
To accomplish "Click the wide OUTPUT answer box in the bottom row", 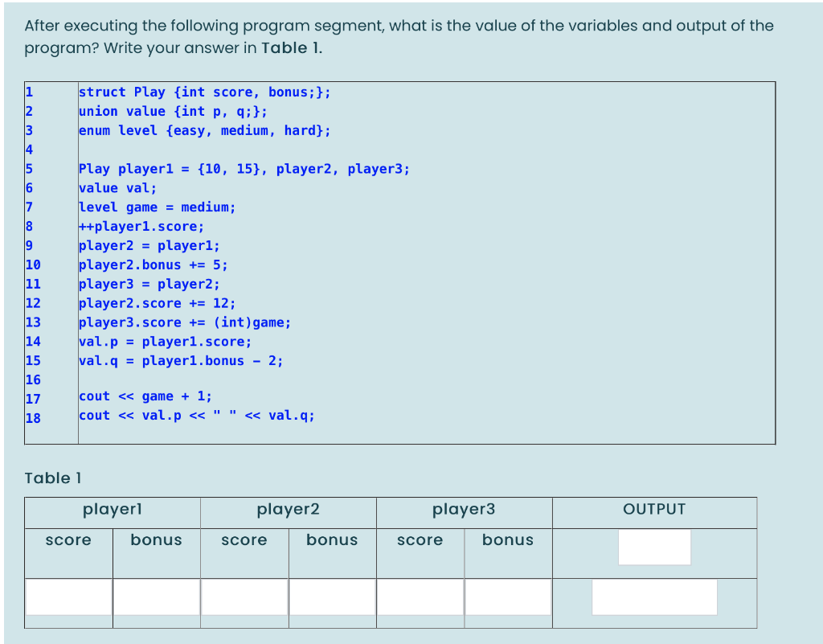I will [653, 597].
